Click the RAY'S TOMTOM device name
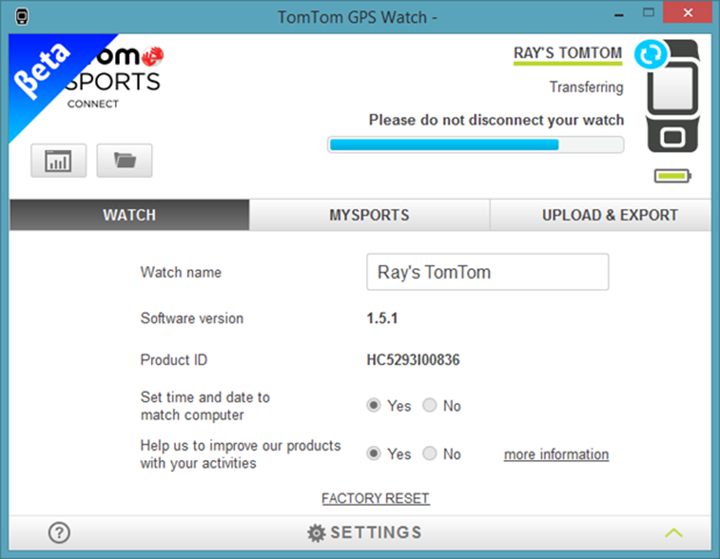Image resolution: width=720 pixels, height=559 pixels. [x=568, y=53]
